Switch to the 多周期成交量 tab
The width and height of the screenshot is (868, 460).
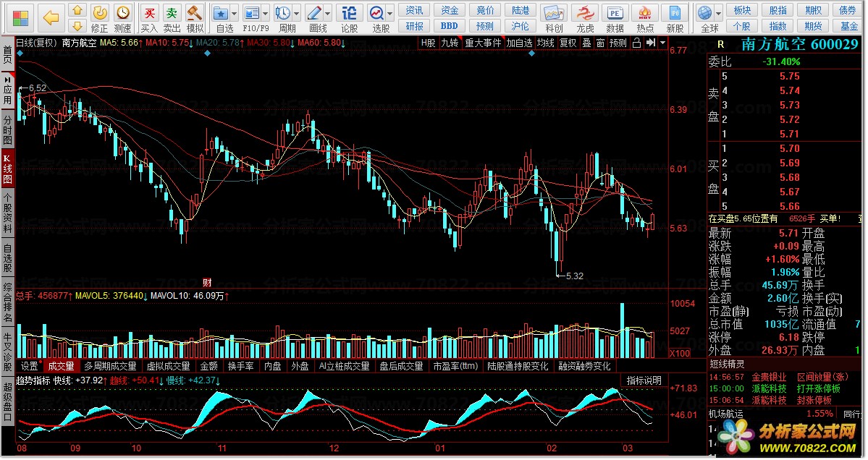click(x=110, y=366)
